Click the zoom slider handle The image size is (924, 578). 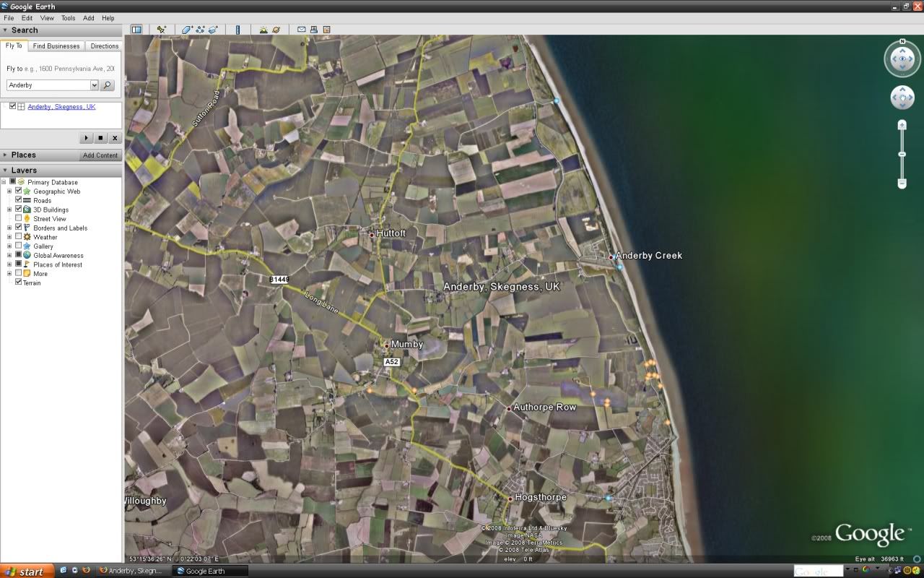[902, 155]
